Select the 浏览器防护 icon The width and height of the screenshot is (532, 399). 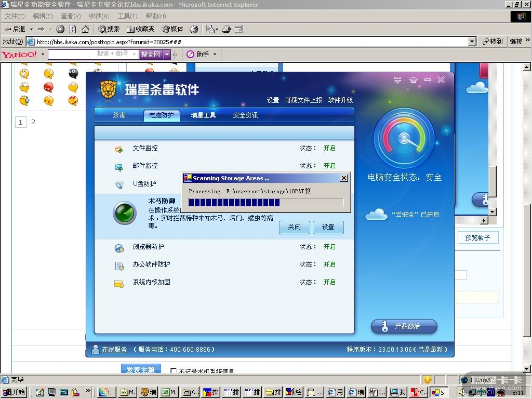point(119,248)
